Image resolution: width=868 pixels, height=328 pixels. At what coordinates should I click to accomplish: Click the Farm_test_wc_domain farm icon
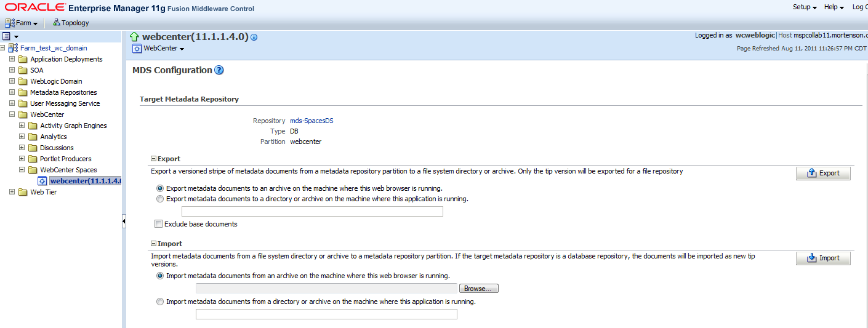point(13,48)
